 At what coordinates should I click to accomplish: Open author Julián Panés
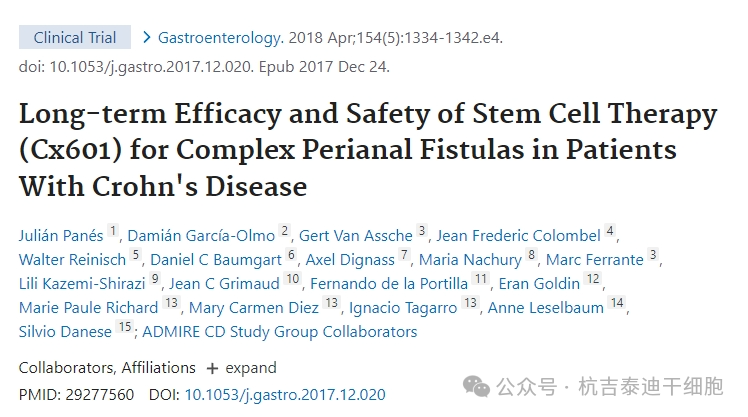click(61, 236)
